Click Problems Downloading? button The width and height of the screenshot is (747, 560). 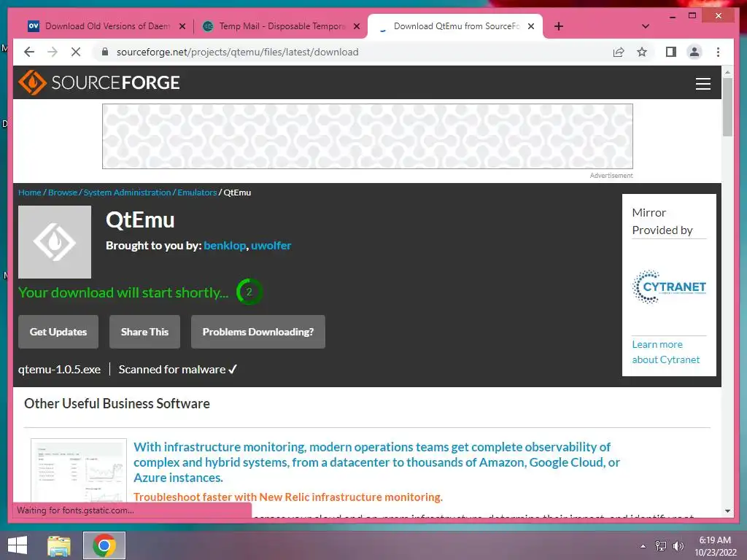point(258,332)
